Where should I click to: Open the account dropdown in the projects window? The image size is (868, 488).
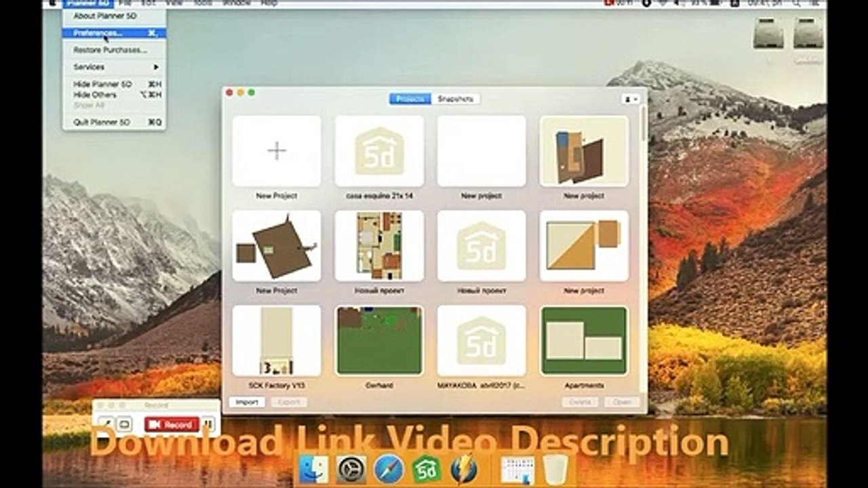pos(631,99)
